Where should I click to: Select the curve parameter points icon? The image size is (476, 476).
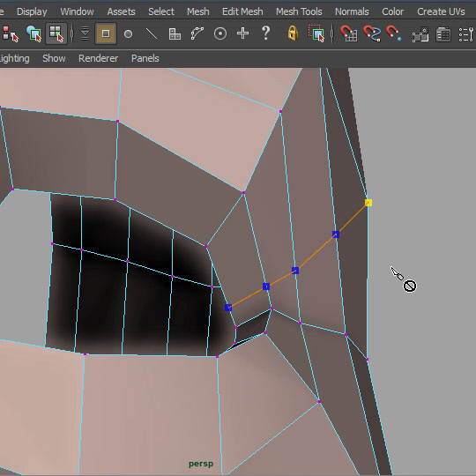(x=197, y=33)
